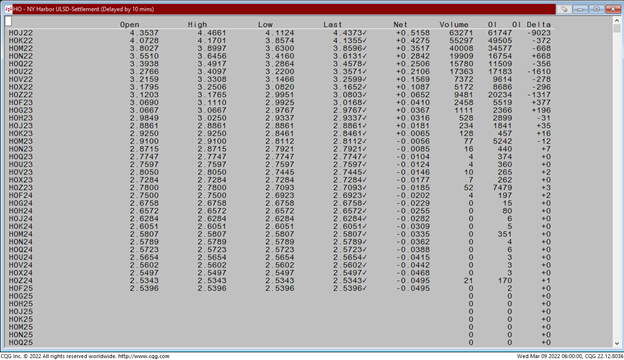Click HOZ24 volume 21
Viewport: 624px width, 360px height.
468,280
